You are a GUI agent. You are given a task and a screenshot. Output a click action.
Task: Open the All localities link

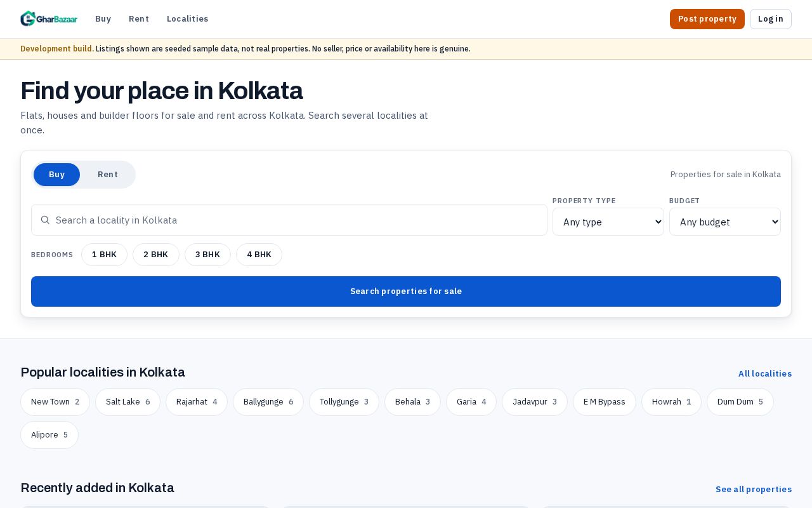(x=765, y=373)
